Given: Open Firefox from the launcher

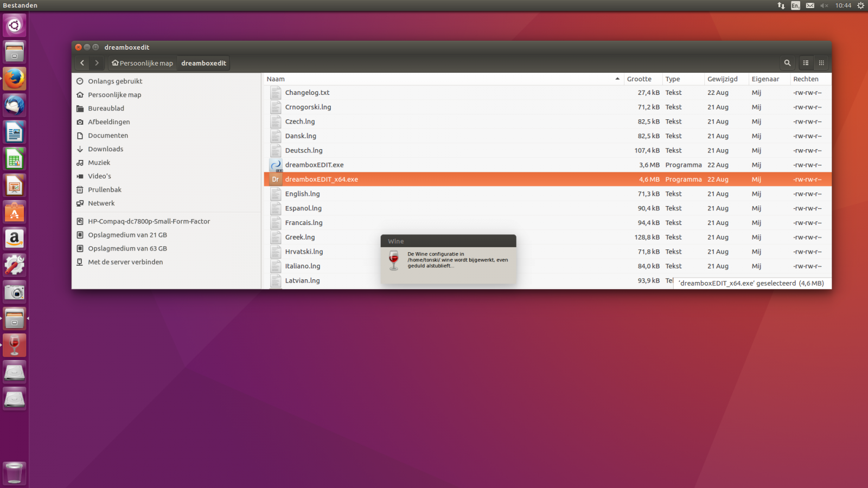Looking at the screenshot, I should [x=15, y=79].
